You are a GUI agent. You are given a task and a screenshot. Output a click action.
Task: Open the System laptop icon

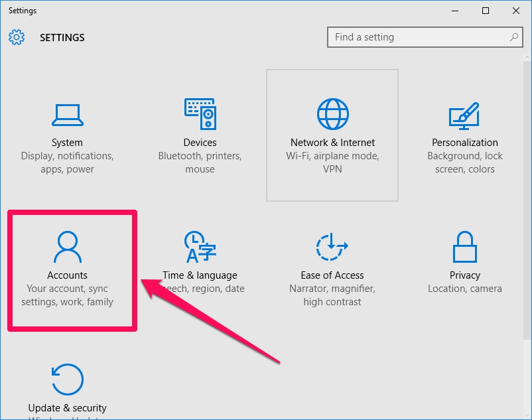[x=68, y=115]
